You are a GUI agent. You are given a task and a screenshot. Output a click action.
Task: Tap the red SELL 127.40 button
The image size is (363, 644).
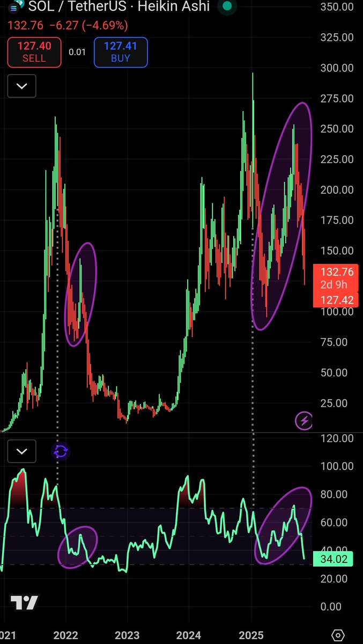coord(34,52)
